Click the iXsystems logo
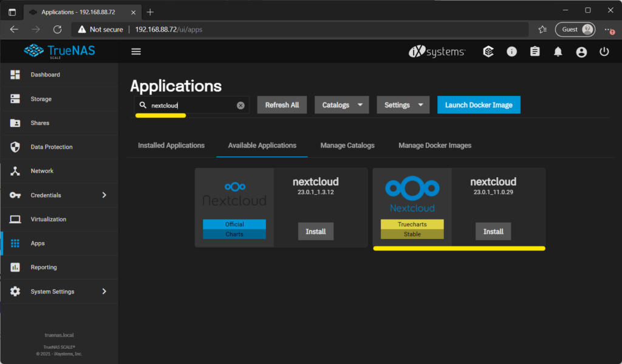622x364 pixels. pos(437,52)
